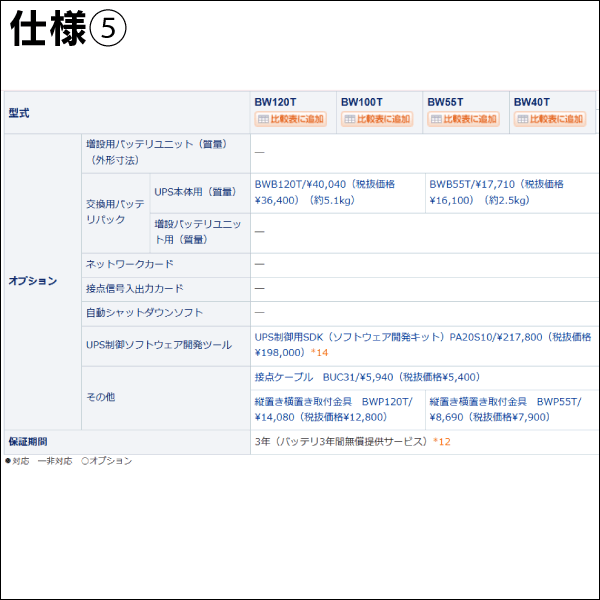Open the 接点ケーブル BUC31 link
Viewport: 600px width, 600px height.
point(367,377)
